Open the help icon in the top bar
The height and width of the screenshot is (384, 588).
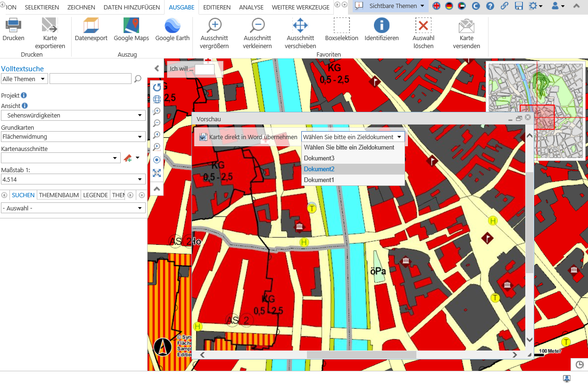[x=490, y=6]
